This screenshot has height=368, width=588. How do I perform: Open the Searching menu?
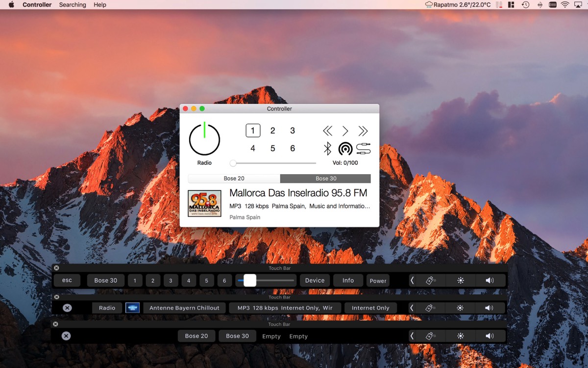[73, 5]
